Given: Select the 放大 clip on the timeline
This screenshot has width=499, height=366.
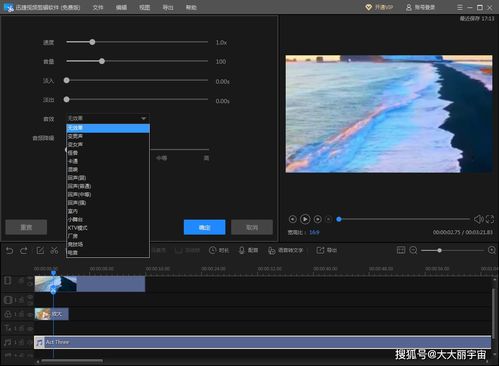Looking at the screenshot, I should pyautogui.click(x=52, y=314).
